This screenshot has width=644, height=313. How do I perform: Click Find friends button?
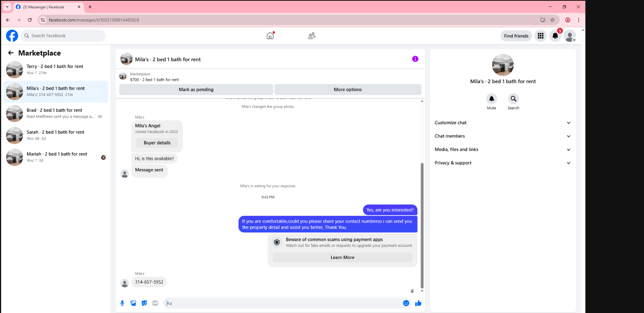pos(516,36)
